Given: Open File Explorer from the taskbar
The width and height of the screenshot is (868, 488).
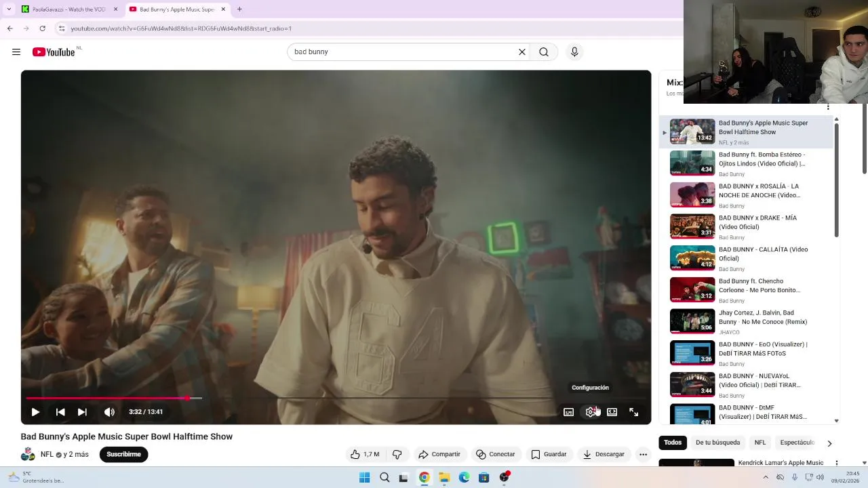Looking at the screenshot, I should 444,477.
